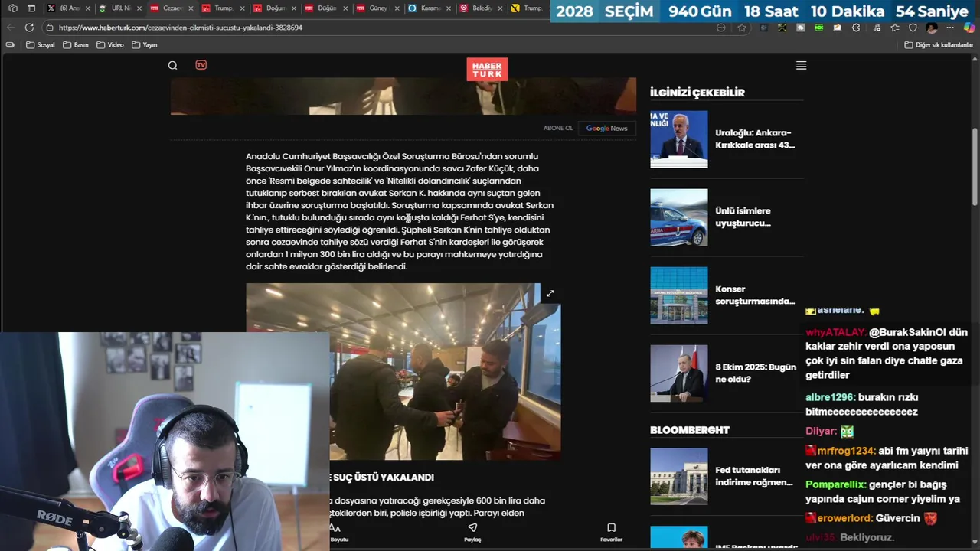Open the favorites list toolbar icon
The width and height of the screenshot is (980, 551).
tap(894, 28)
